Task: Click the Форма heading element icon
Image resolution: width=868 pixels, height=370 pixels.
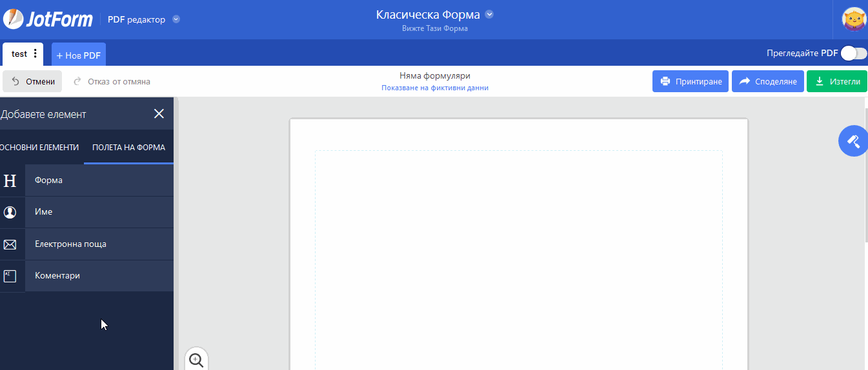Action: point(10,180)
